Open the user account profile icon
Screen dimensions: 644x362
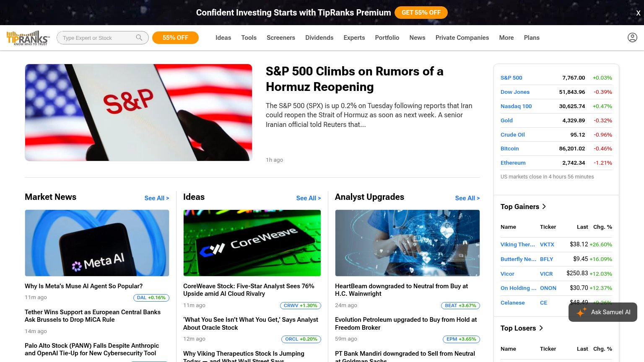[x=632, y=38]
